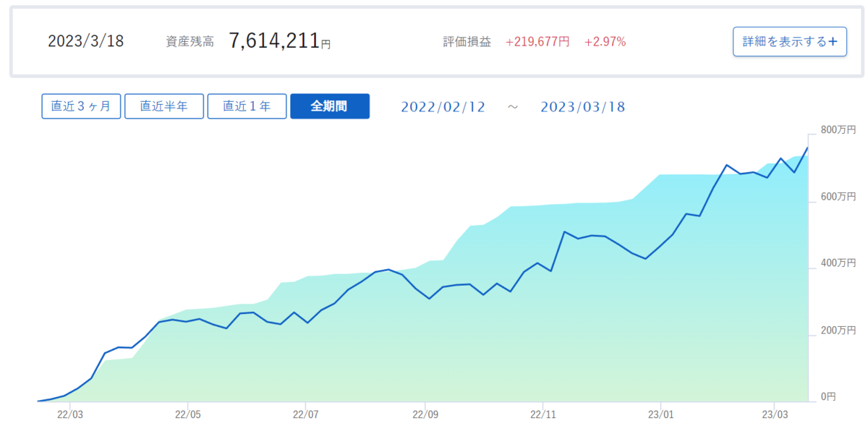Image resolution: width=868 pixels, height=421 pixels.
Task: Click the 22/05 x-axis label
Action: [187, 414]
